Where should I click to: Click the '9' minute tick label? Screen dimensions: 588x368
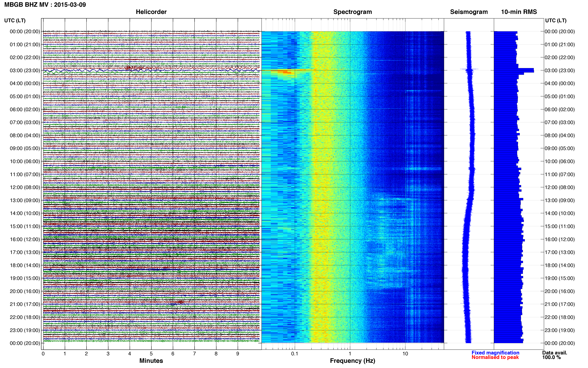coord(238,354)
